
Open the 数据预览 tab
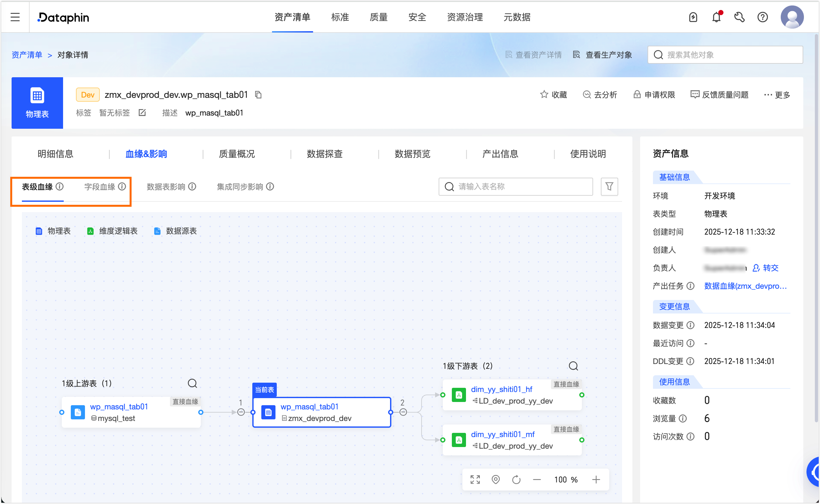(412, 154)
